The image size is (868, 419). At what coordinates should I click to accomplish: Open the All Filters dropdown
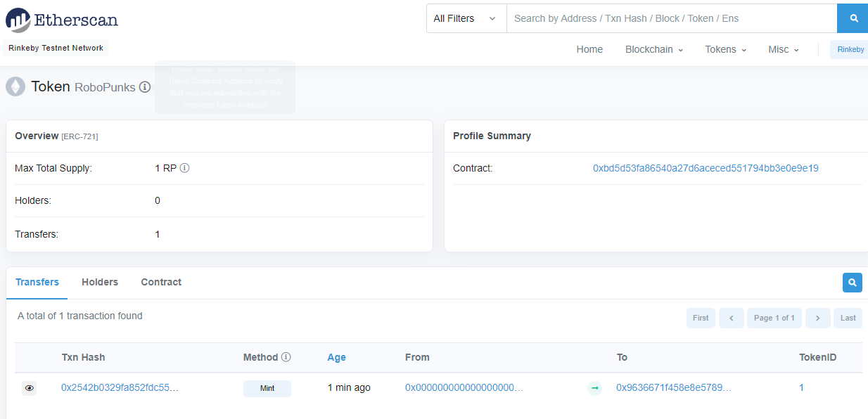click(466, 18)
